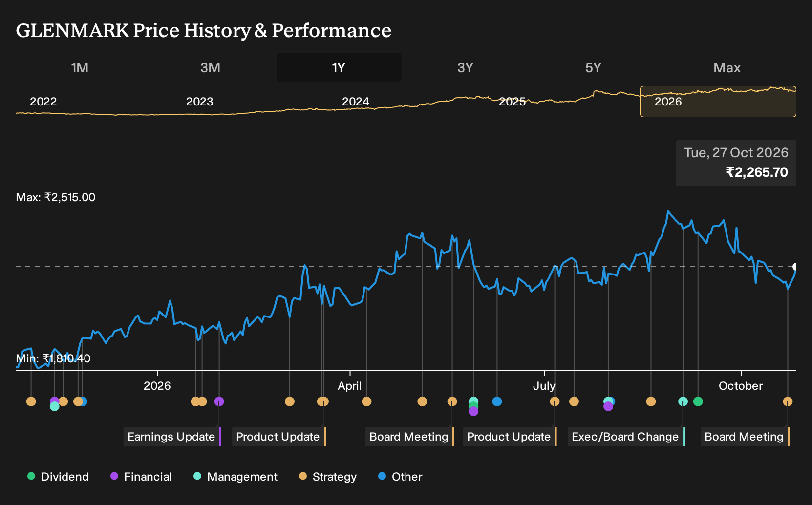
Task: Select the orange marker directly below July label
Action: pos(555,401)
